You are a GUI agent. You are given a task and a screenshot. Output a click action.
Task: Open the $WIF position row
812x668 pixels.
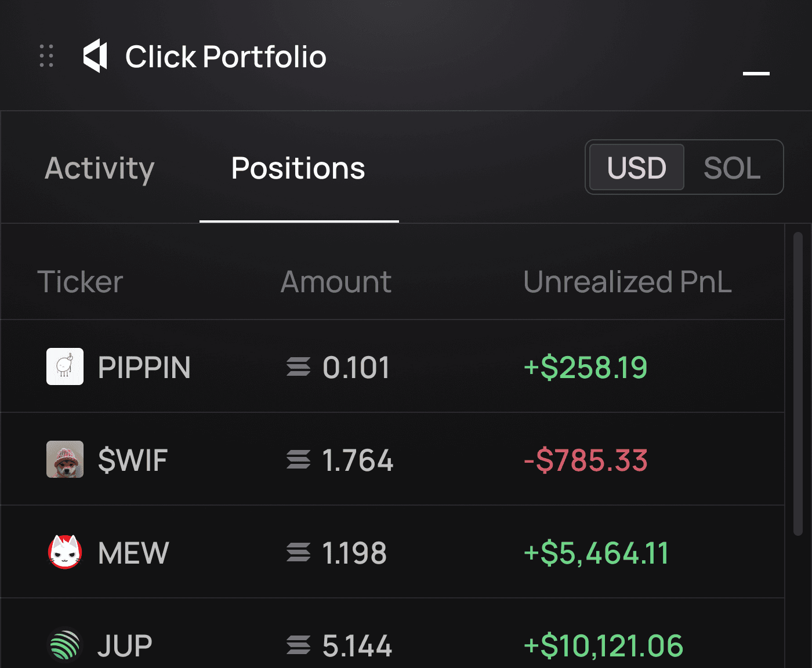point(392,459)
